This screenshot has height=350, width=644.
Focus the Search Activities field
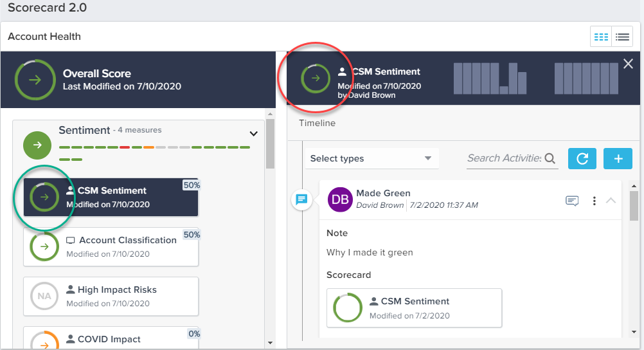pos(505,158)
